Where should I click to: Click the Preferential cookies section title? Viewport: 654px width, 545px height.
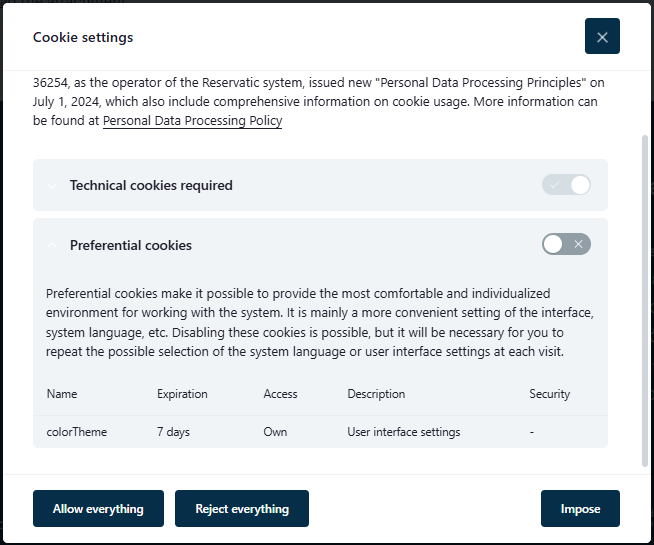coord(131,245)
